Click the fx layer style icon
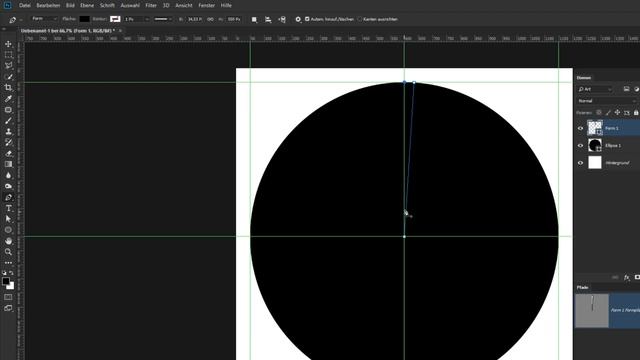640x360 pixels. tap(627, 278)
